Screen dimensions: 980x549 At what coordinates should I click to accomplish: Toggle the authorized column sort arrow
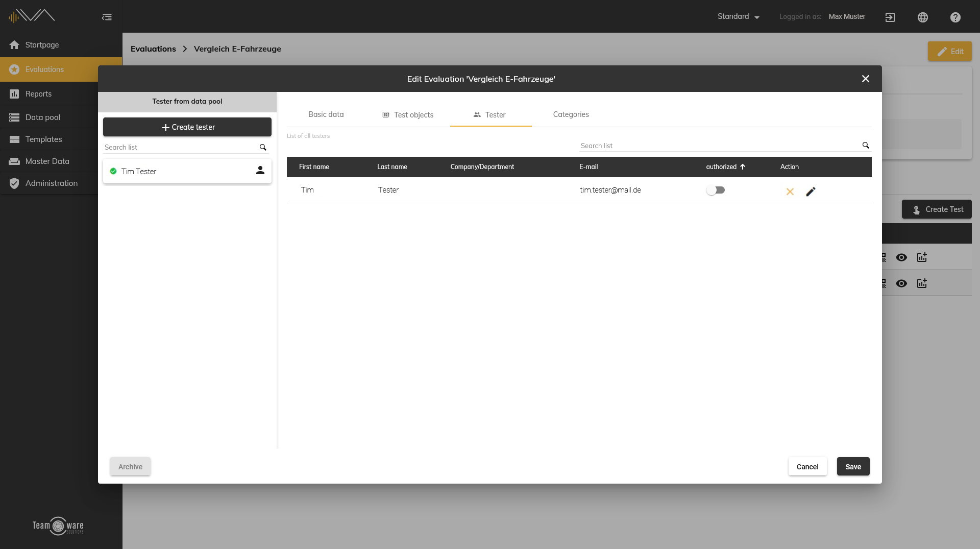(743, 167)
